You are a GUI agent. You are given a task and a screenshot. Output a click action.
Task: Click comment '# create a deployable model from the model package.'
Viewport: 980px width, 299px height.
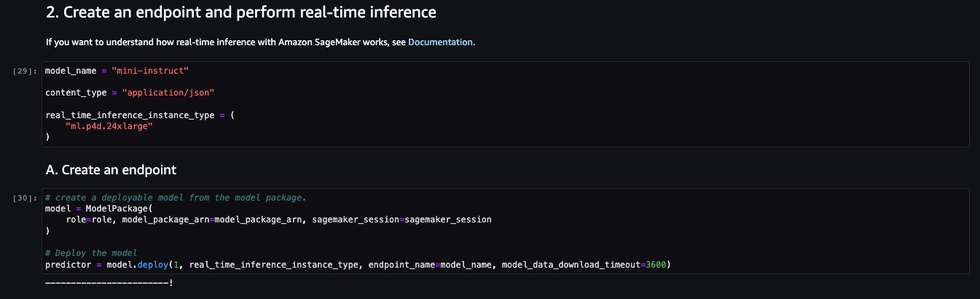click(x=175, y=198)
